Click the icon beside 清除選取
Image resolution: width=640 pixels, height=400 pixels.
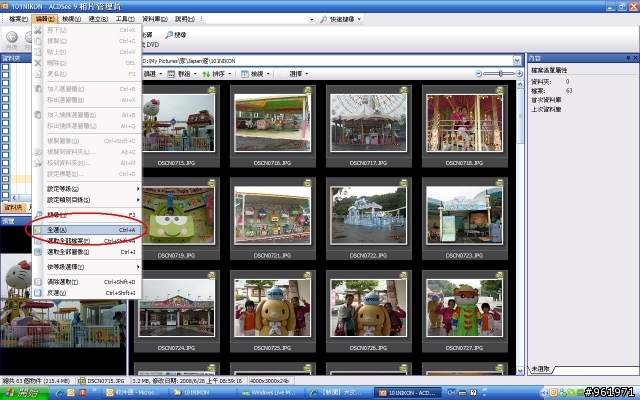(x=38, y=282)
